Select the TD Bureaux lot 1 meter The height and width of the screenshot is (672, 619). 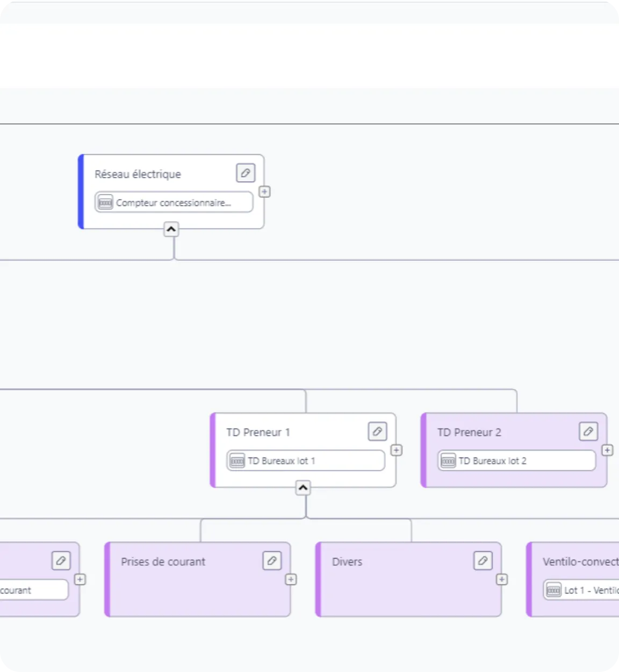pos(305,461)
